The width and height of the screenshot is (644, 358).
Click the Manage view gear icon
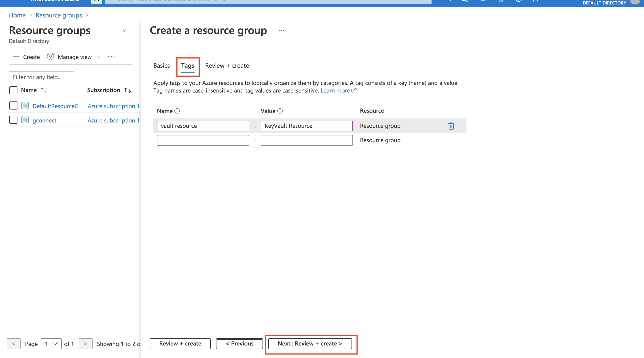pyautogui.click(x=50, y=57)
